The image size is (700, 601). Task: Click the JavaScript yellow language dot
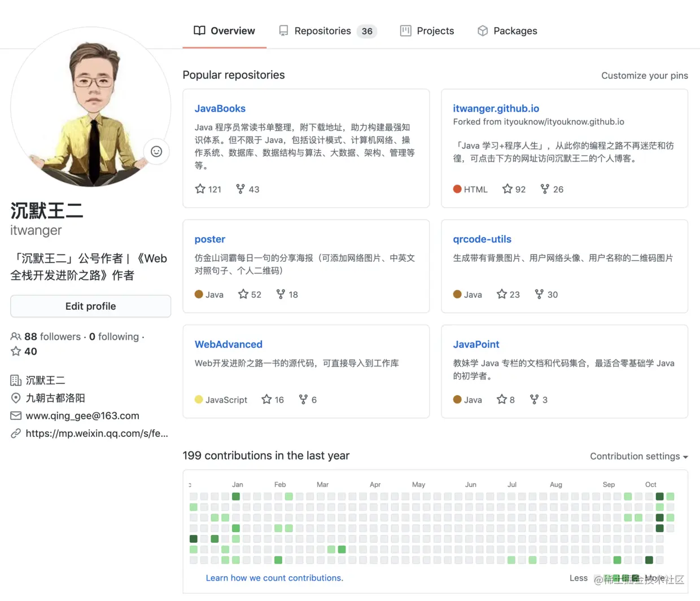tap(199, 400)
